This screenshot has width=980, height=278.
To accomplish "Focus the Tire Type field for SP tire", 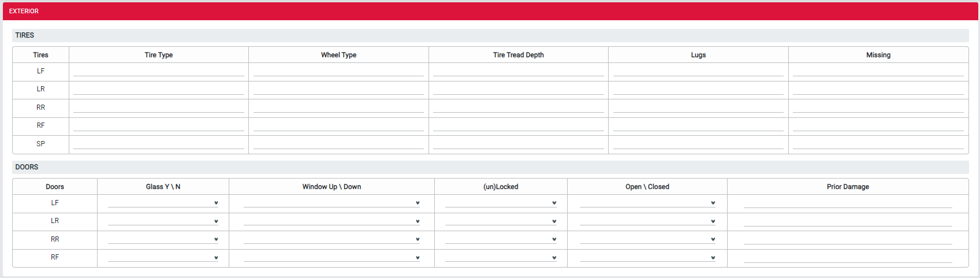I will point(159,144).
